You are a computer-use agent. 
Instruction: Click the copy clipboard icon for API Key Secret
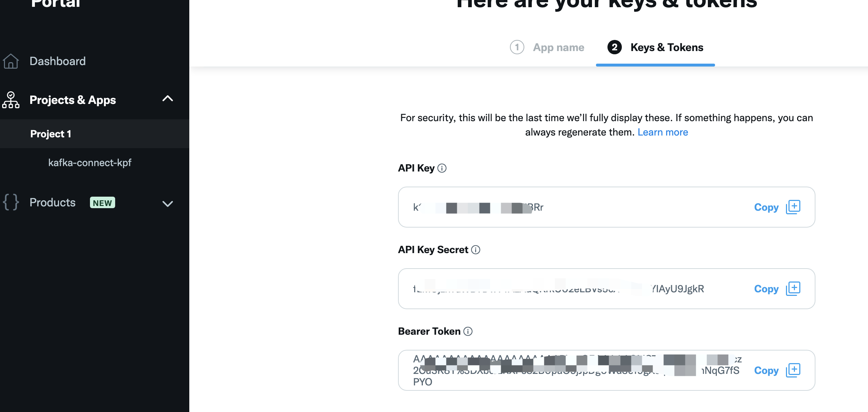793,289
